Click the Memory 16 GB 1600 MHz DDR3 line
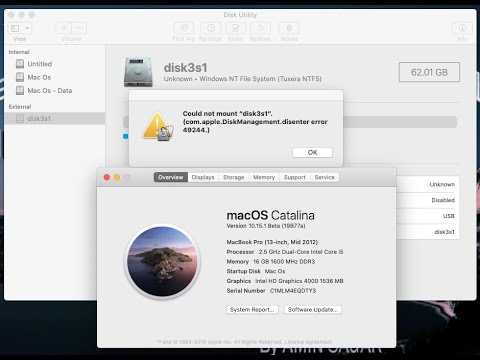Screen dimensions: 480x360 (x=271, y=262)
